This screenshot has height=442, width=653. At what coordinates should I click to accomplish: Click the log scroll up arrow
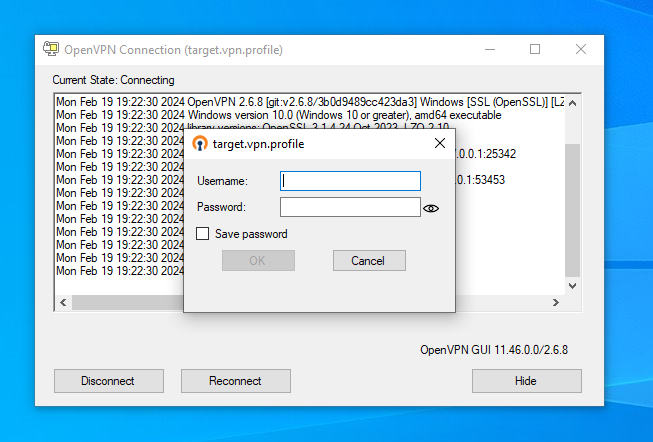click(x=573, y=103)
